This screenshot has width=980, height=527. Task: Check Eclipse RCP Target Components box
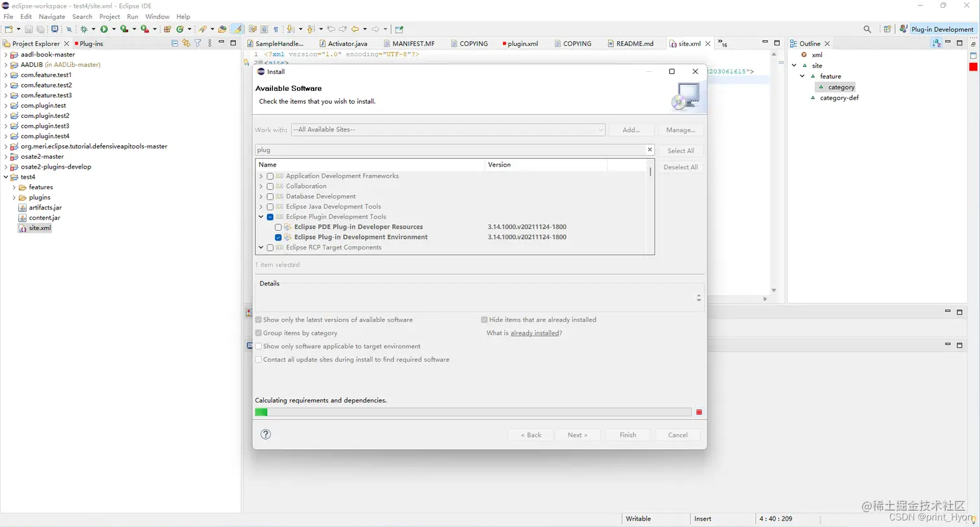tap(270, 248)
